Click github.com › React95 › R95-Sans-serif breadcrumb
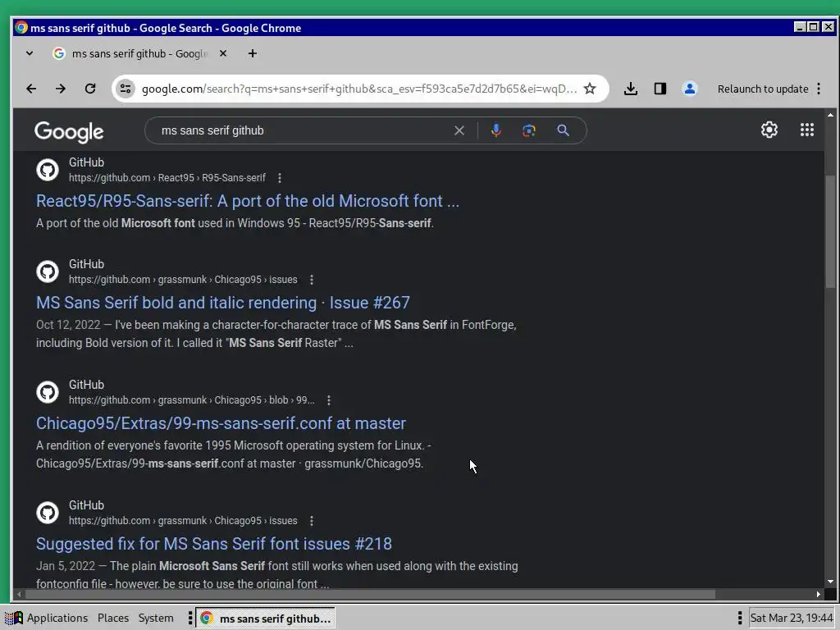This screenshot has width=840, height=630. coord(167,178)
